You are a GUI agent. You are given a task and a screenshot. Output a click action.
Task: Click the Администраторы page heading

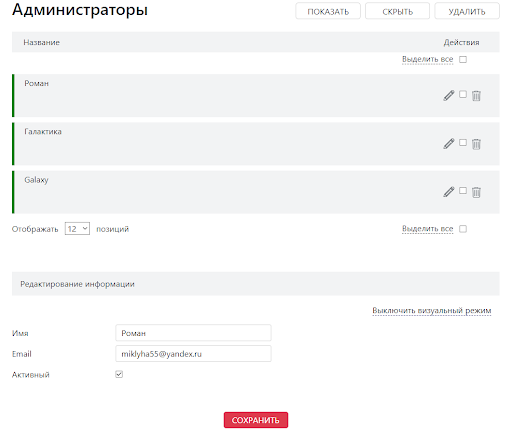coord(80,10)
